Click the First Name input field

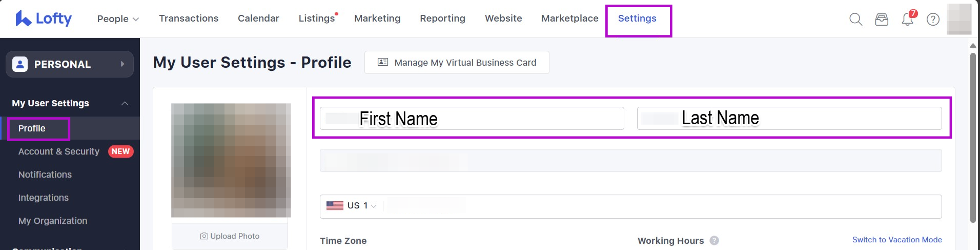(x=472, y=119)
